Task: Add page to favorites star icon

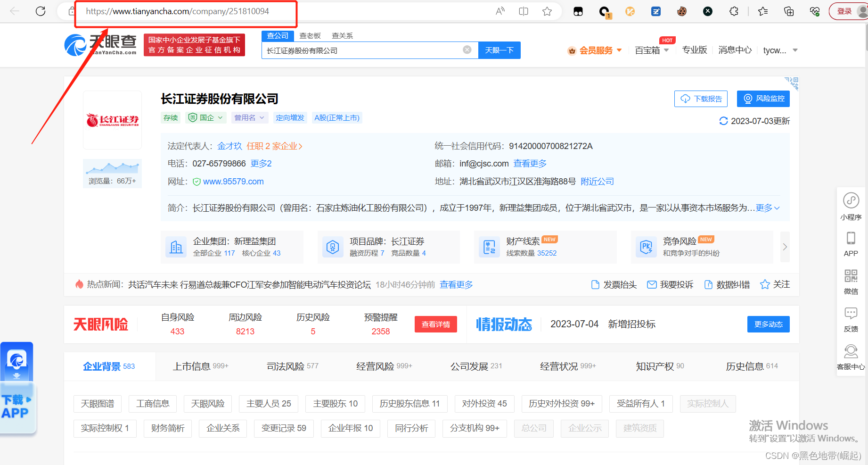Action: pos(547,11)
